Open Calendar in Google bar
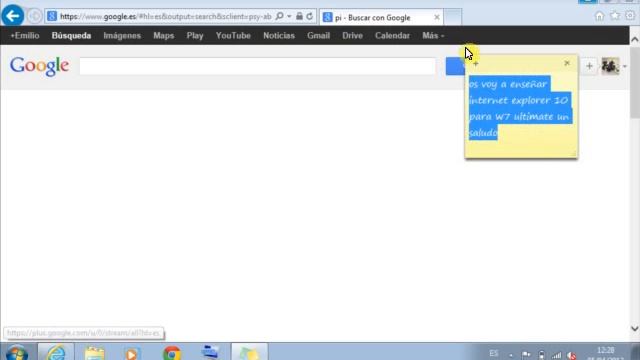The width and height of the screenshot is (640, 360). click(392, 36)
